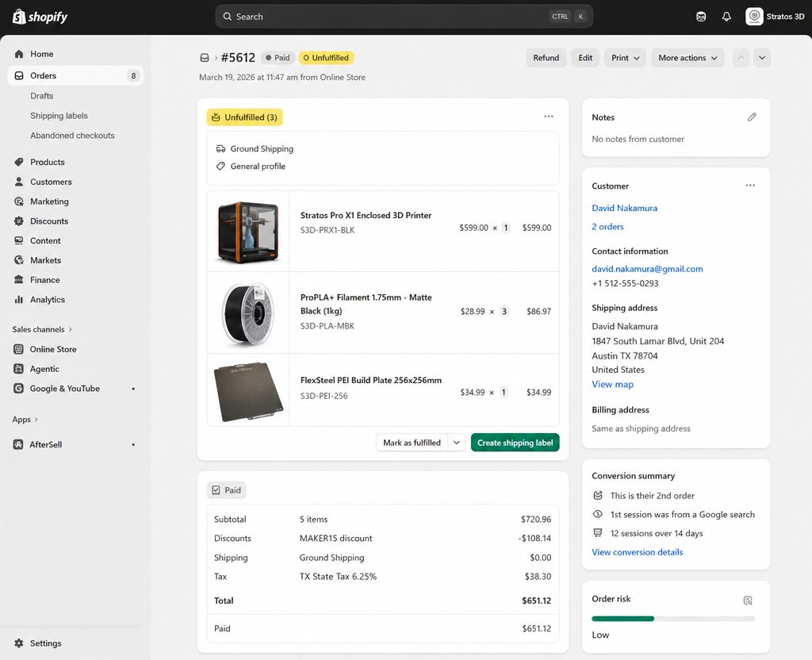Open the notifications bell
The image size is (812, 660).
coord(726,17)
